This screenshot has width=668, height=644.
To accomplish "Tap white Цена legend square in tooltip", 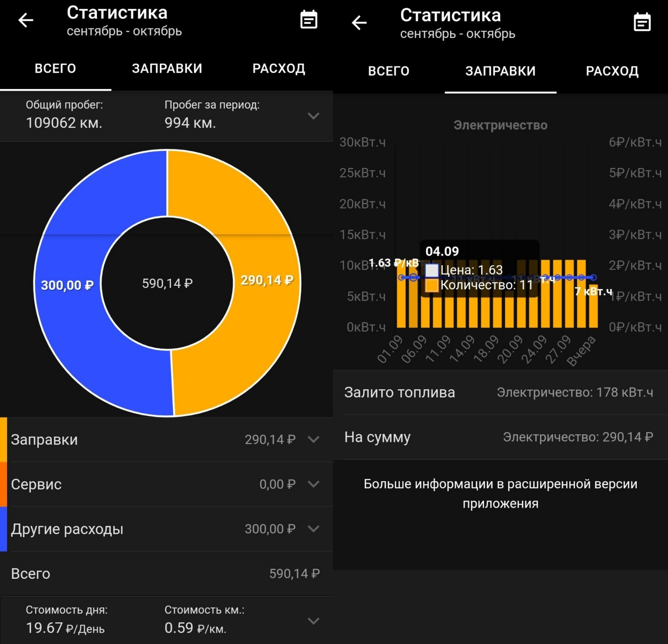I will pos(432,270).
